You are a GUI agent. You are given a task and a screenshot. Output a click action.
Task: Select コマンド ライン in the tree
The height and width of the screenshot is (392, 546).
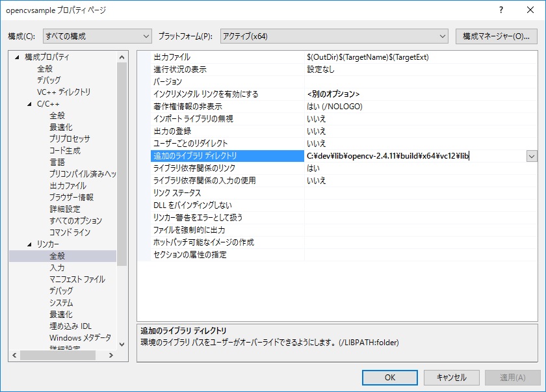pos(70,232)
